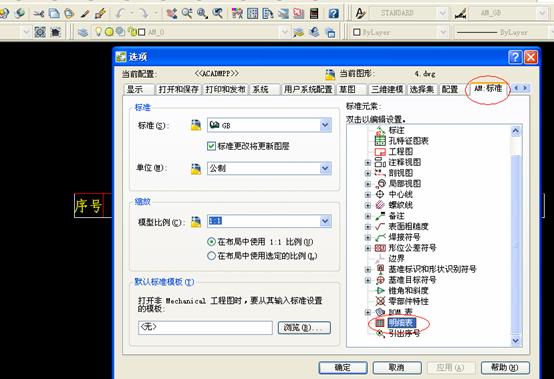Switch to the 打开和保存 tab
Viewport: 554px width, 379px height.
pyautogui.click(x=179, y=90)
